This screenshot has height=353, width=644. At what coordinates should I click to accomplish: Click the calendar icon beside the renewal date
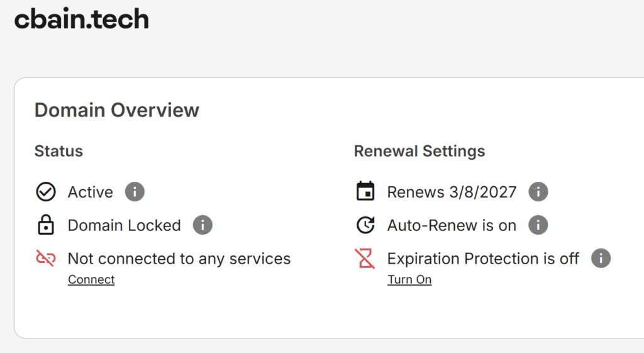tap(365, 191)
